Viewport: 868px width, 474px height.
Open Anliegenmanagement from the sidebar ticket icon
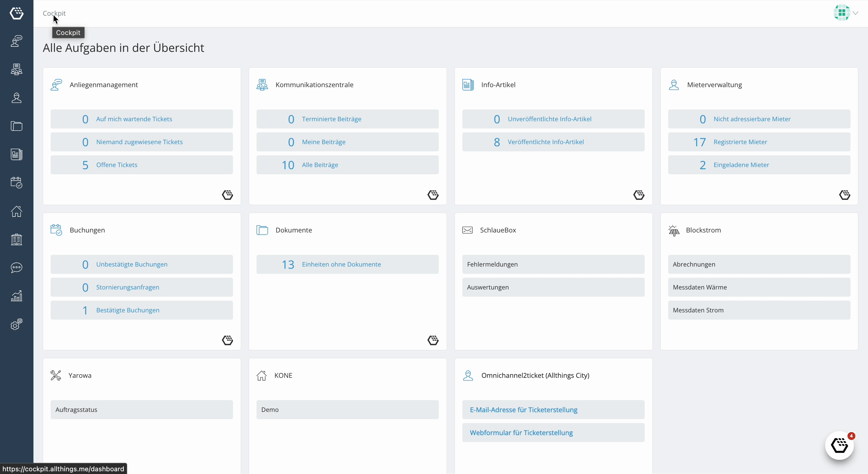[17, 41]
